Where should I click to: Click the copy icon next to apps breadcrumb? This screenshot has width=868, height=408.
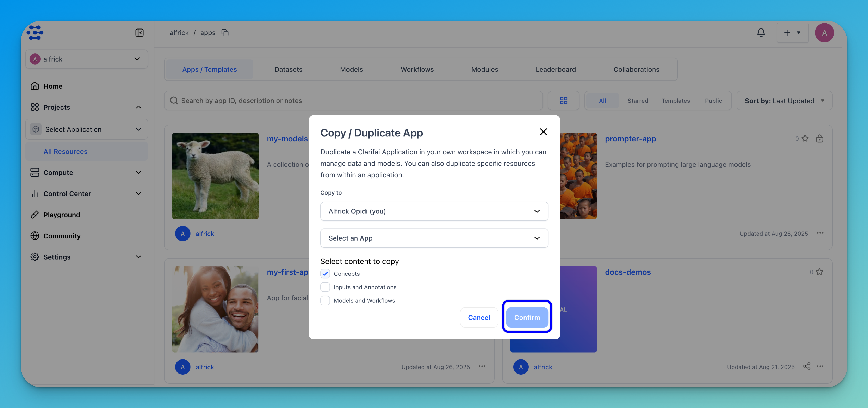click(225, 33)
